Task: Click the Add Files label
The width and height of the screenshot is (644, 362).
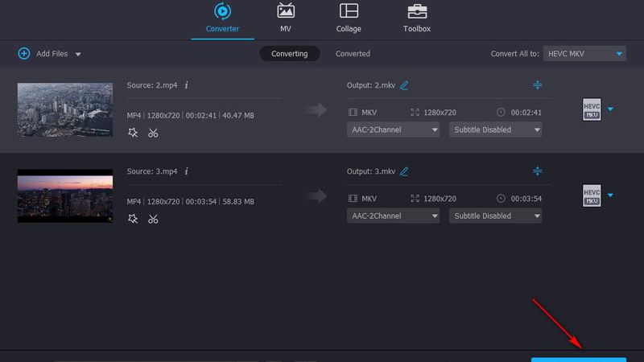Action: (x=52, y=54)
